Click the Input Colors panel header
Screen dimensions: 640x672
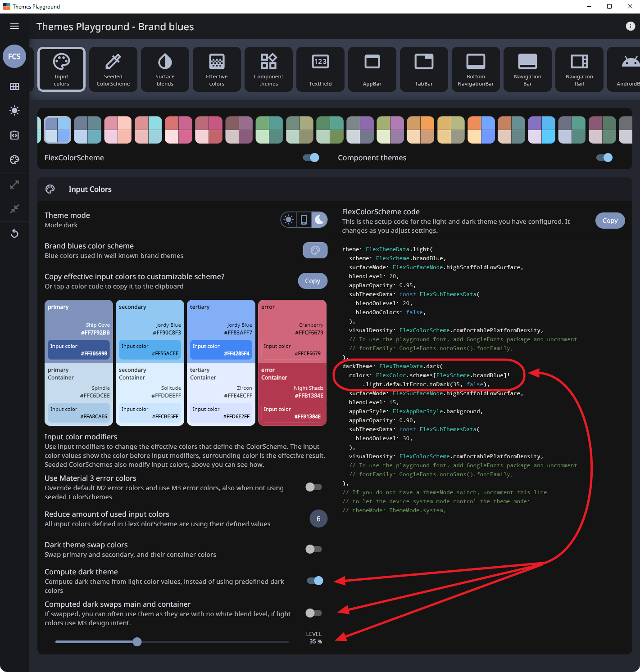[335, 189]
